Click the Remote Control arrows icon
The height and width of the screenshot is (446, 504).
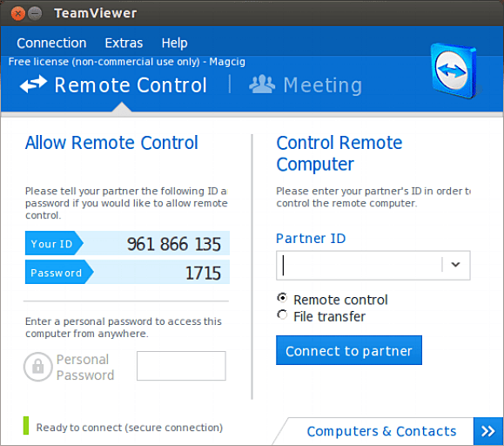pos(33,84)
